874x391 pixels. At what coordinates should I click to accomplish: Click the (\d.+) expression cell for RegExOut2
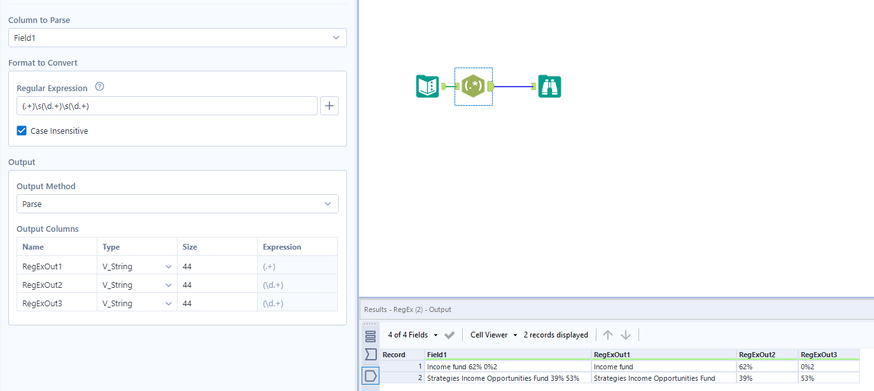point(297,285)
